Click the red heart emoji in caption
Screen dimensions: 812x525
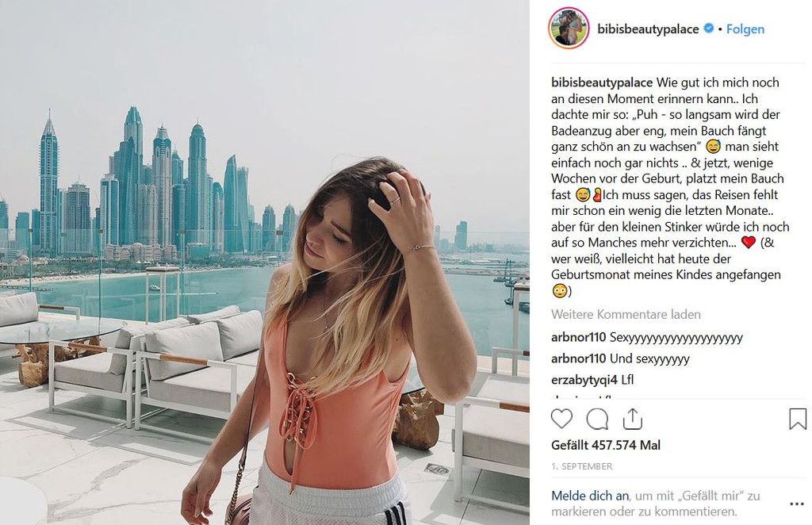point(749,243)
